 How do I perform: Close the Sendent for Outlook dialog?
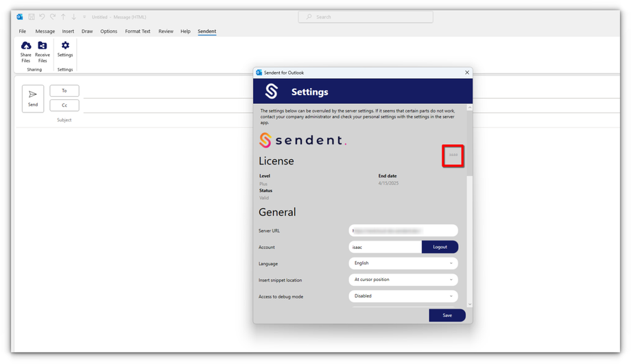click(x=467, y=73)
